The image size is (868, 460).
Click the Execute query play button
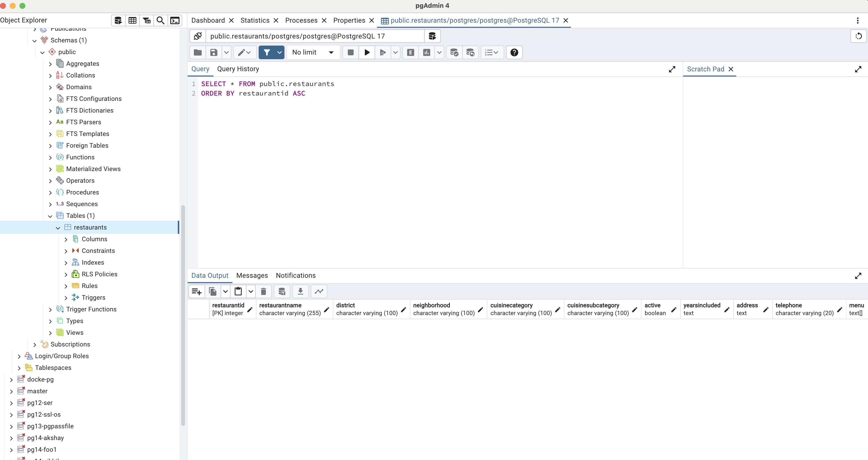[367, 53]
